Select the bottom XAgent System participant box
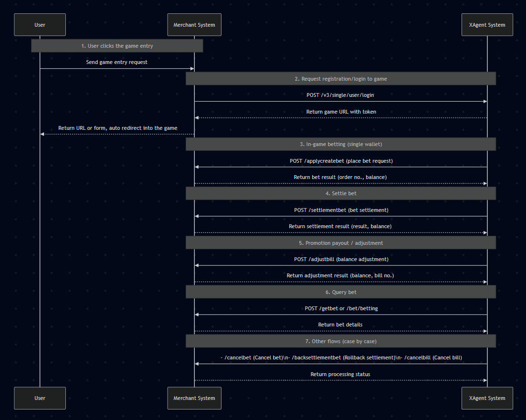Viewport: 526px width, 420px height. click(487, 398)
